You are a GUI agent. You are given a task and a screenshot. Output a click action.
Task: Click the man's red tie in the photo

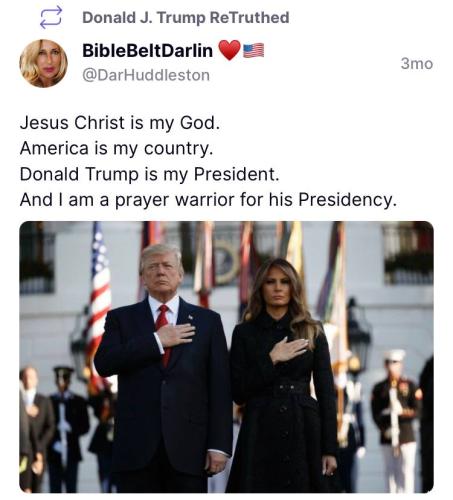(163, 331)
